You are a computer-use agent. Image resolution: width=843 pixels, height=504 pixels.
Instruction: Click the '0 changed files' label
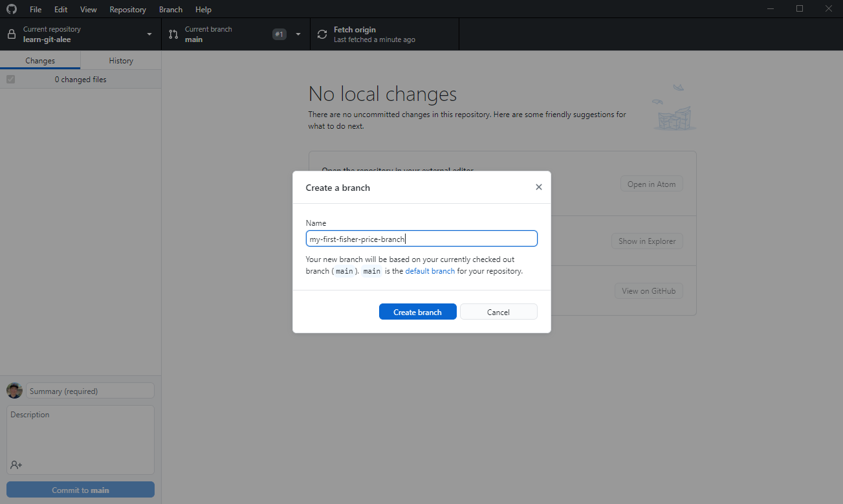80,79
